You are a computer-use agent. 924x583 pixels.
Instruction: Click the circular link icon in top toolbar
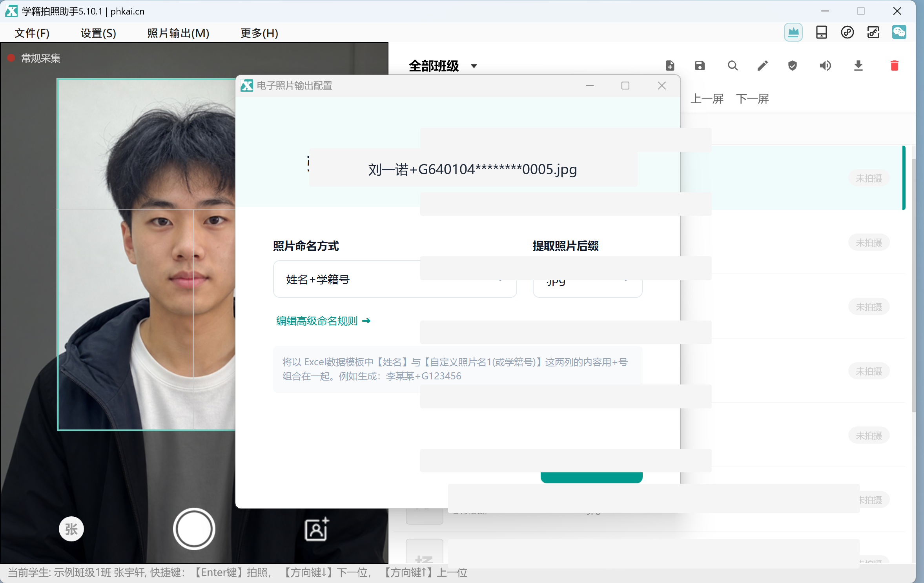pyautogui.click(x=847, y=33)
